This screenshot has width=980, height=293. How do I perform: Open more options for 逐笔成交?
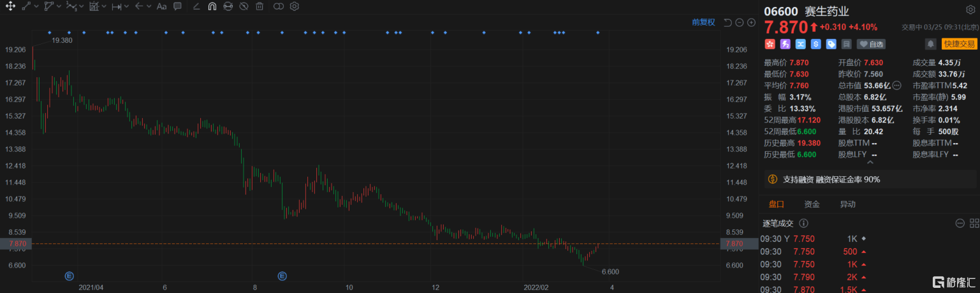[960, 223]
